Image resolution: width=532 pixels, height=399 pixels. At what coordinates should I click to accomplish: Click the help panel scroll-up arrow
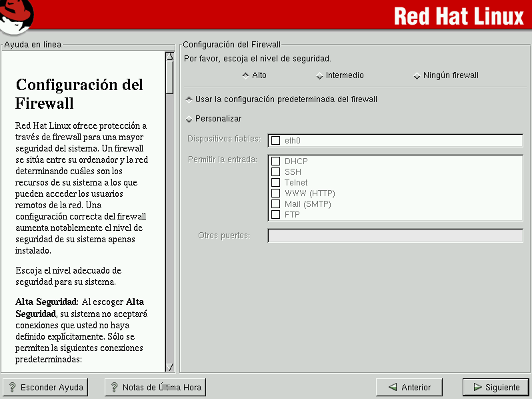[169, 57]
